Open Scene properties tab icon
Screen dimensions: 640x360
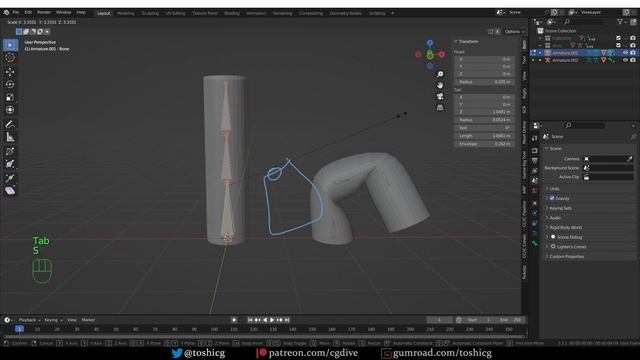(x=535, y=181)
